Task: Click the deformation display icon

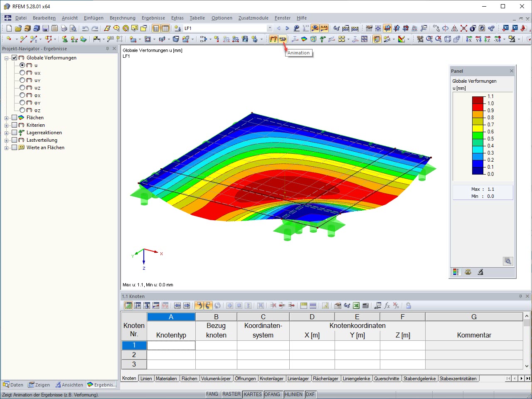Action: (x=273, y=39)
